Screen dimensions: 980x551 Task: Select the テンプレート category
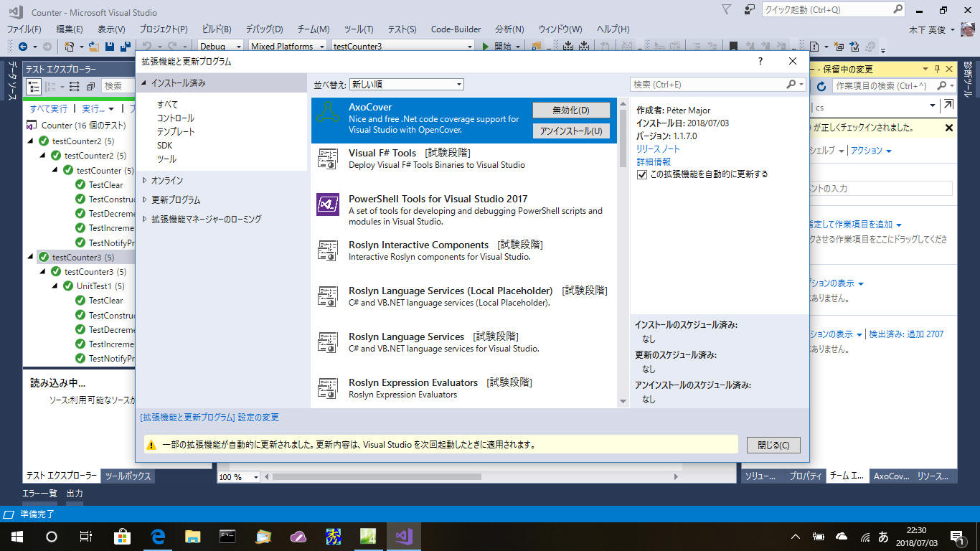tap(176, 132)
